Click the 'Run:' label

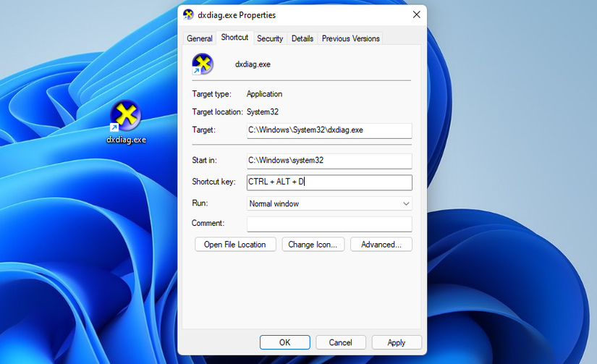[200, 203]
